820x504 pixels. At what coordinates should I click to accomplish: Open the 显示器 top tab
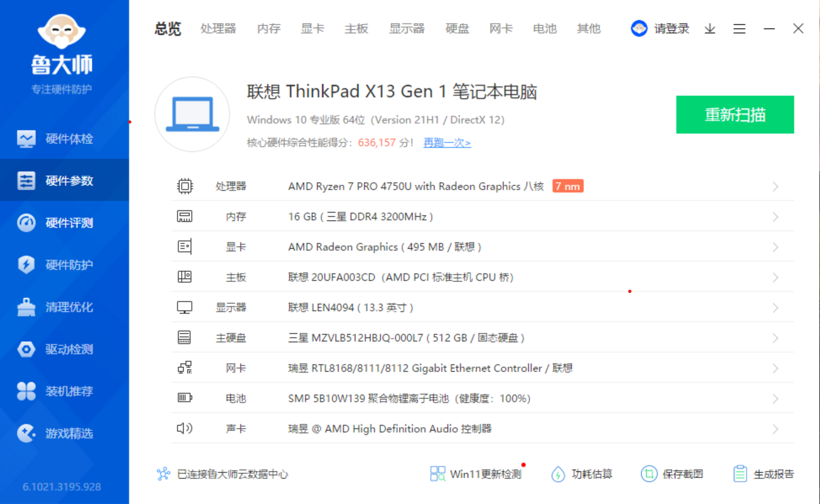(407, 29)
